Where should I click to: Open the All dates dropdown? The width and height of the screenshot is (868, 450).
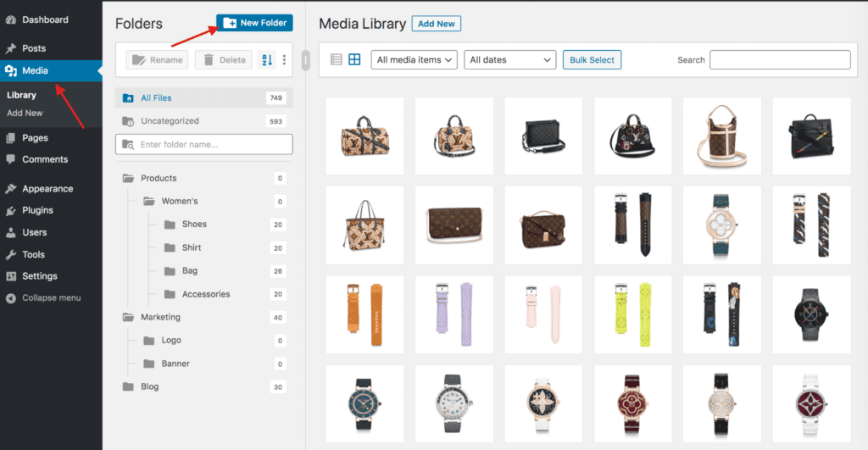click(x=509, y=60)
